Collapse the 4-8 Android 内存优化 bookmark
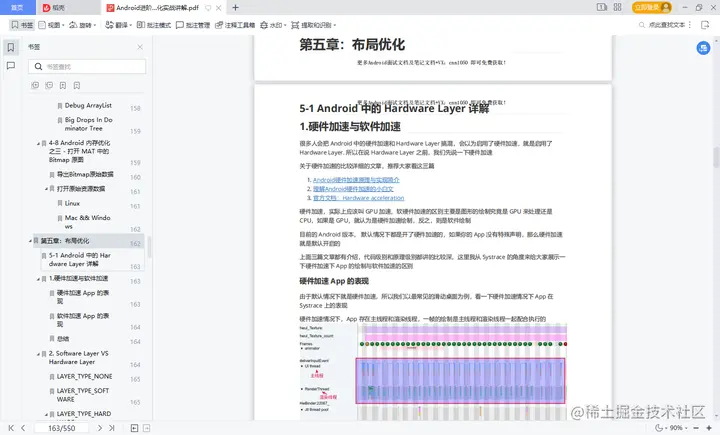 39,143
